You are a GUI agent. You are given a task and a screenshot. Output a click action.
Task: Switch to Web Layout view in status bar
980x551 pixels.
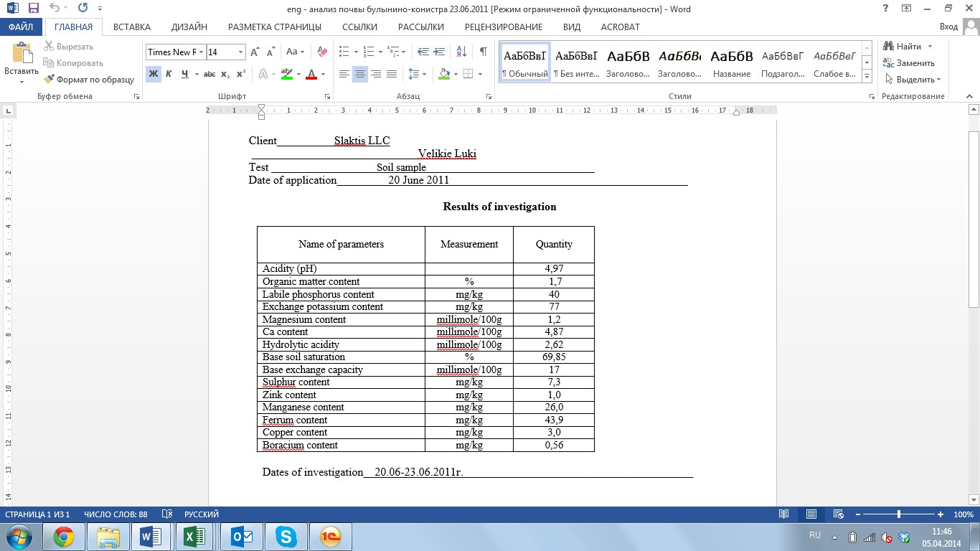(837, 514)
